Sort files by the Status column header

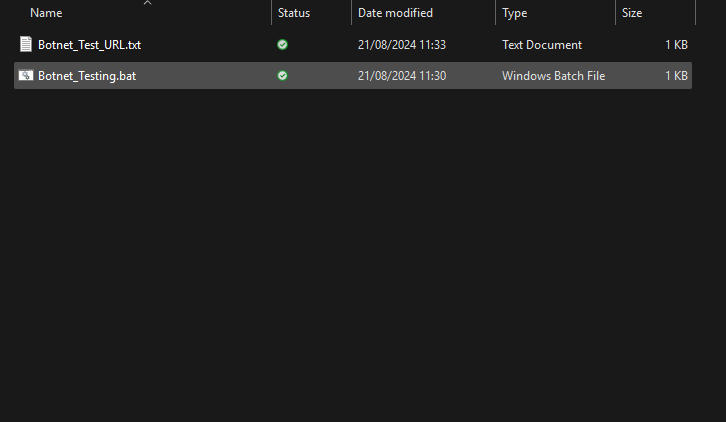tap(294, 13)
